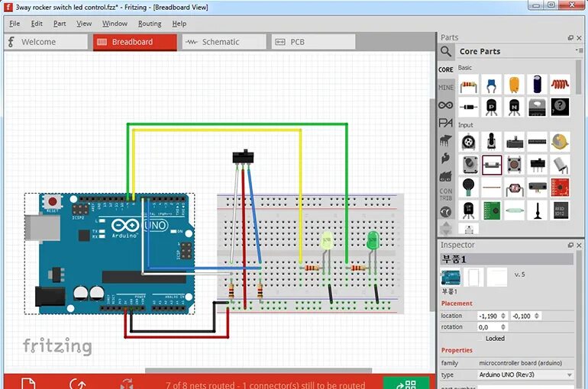588x389 pixels.
Task: Open the CONTRIB parts bin
Action: (x=446, y=194)
